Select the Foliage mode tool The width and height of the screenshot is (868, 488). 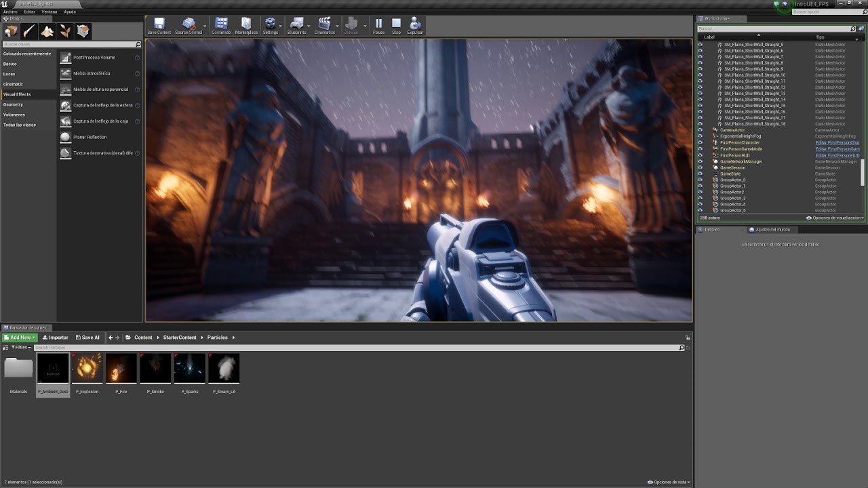click(x=66, y=30)
